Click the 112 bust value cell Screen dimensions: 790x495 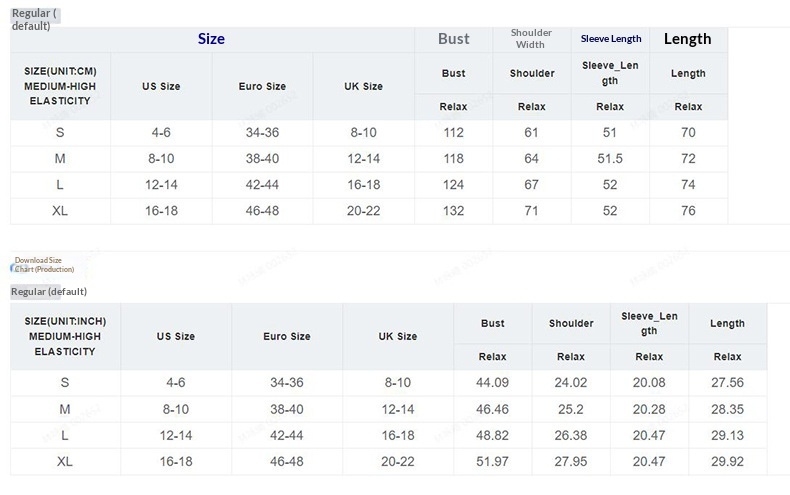[453, 133]
